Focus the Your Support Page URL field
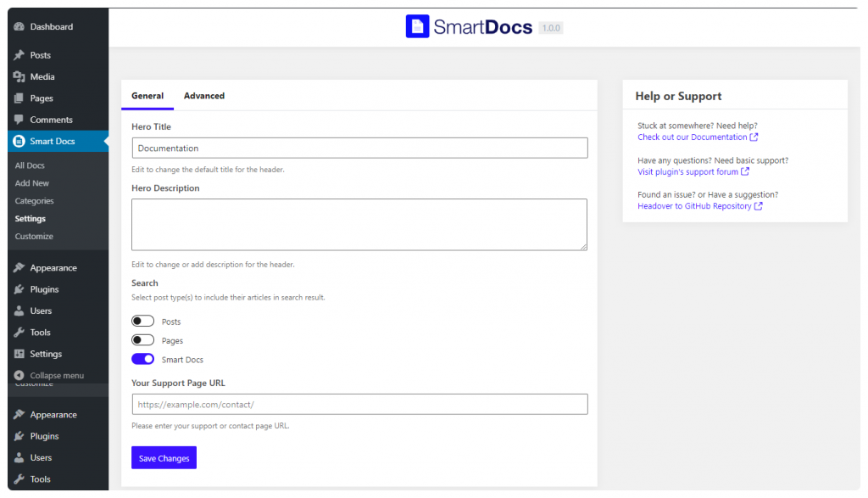868x498 pixels. (x=359, y=405)
